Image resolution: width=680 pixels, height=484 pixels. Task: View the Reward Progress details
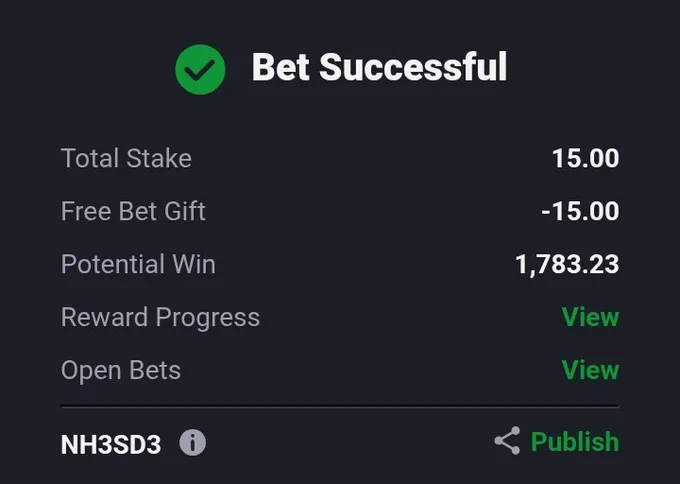[590, 317]
